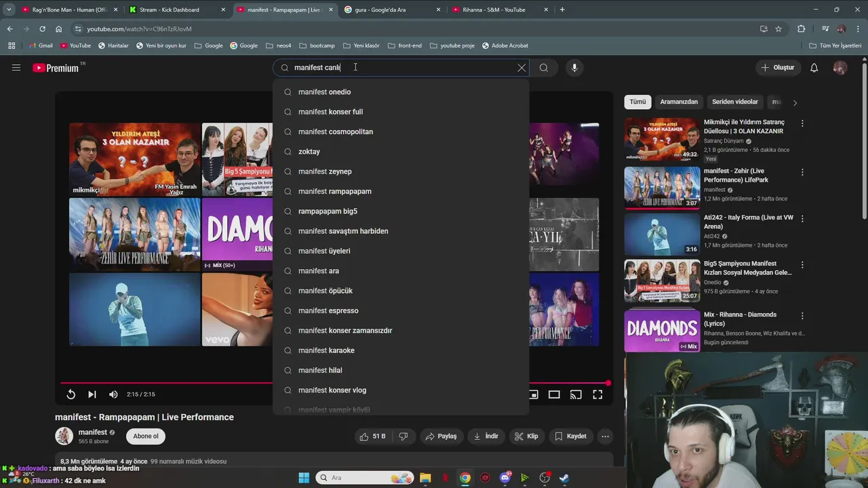Open File Explorer from taskbar
868x488 pixels.
coord(425,478)
